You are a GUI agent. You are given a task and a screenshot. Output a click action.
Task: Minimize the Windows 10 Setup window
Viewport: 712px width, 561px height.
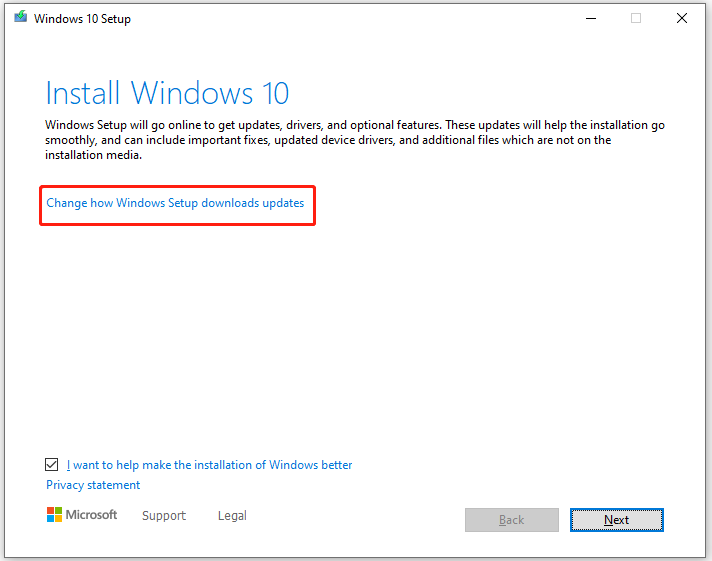pos(591,18)
